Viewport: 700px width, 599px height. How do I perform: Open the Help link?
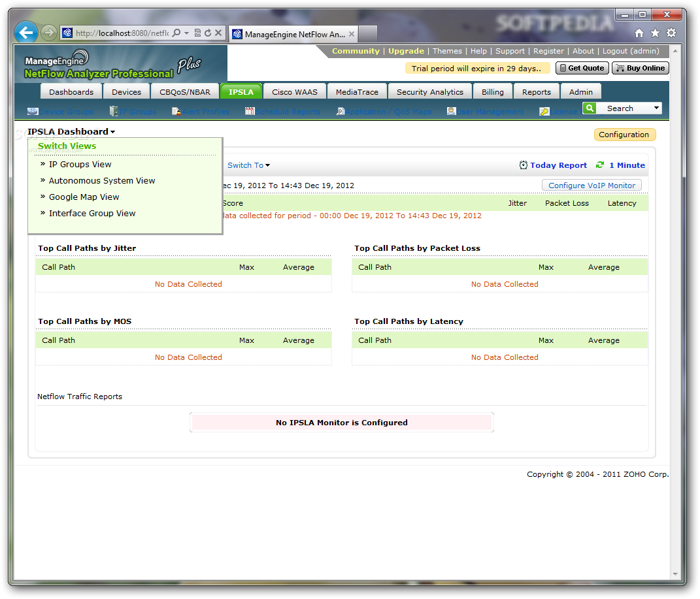click(x=478, y=51)
